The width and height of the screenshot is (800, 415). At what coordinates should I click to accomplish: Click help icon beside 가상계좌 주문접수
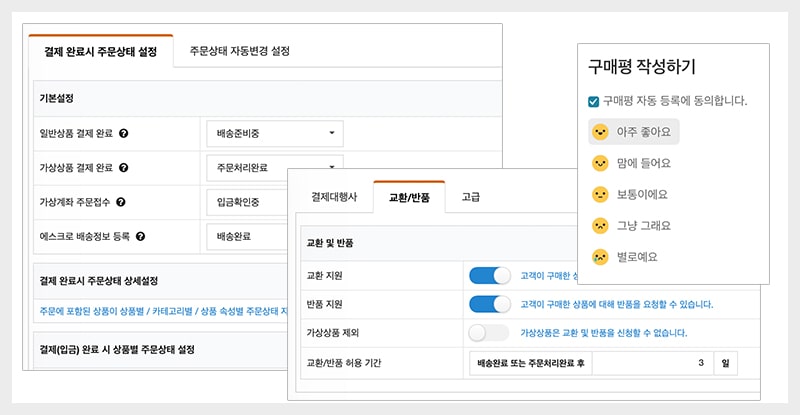point(121,202)
